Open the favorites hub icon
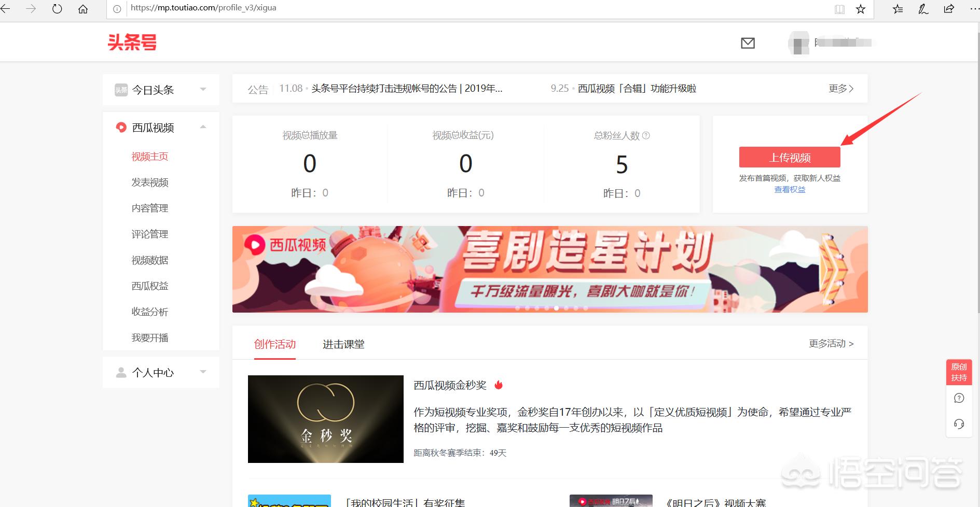 [898, 9]
